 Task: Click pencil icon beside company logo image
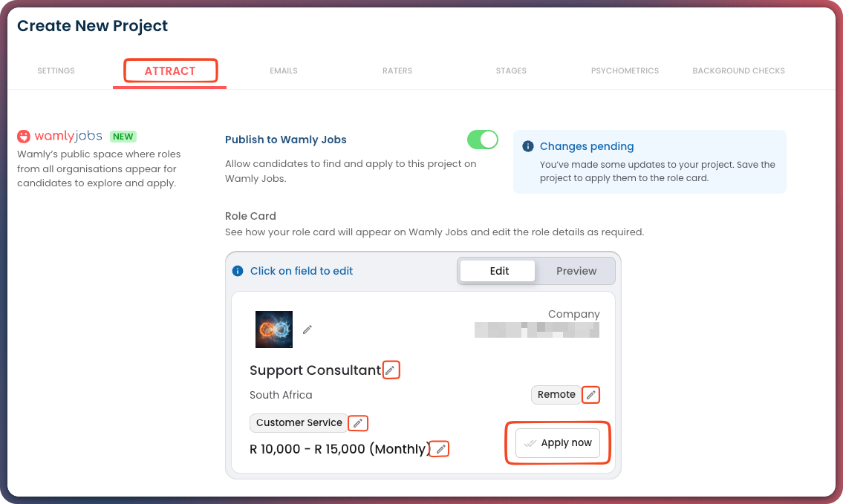[x=307, y=330]
